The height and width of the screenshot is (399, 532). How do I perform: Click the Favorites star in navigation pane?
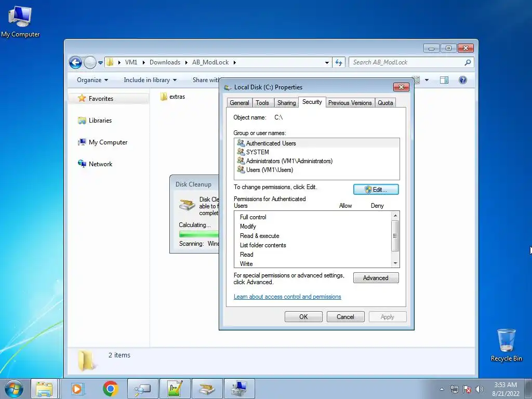point(82,98)
